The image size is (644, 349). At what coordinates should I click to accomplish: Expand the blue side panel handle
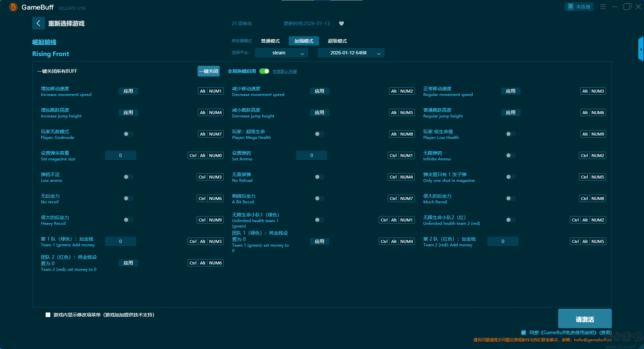tap(641, 49)
